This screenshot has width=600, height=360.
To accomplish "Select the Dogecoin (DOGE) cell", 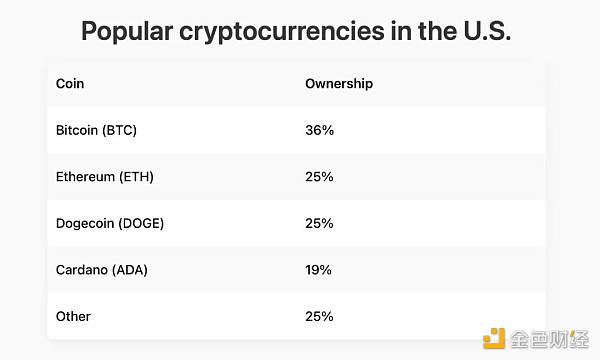I will click(110, 223).
